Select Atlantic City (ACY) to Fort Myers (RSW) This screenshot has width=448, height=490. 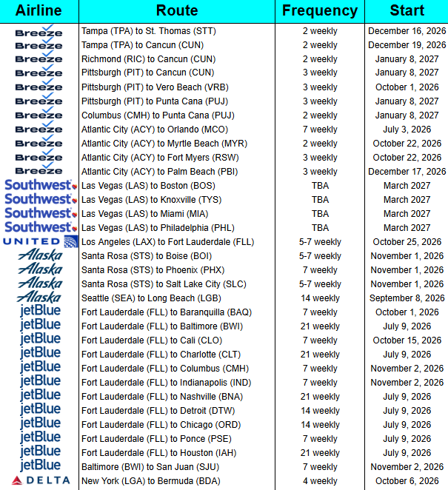click(160, 158)
